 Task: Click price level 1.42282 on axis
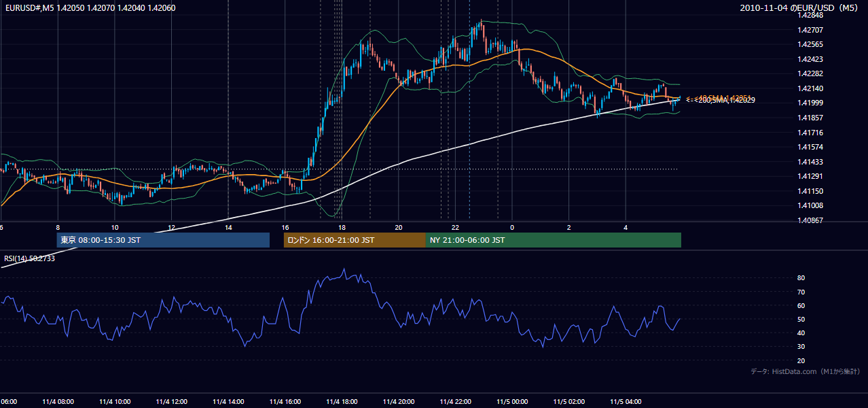(x=810, y=73)
